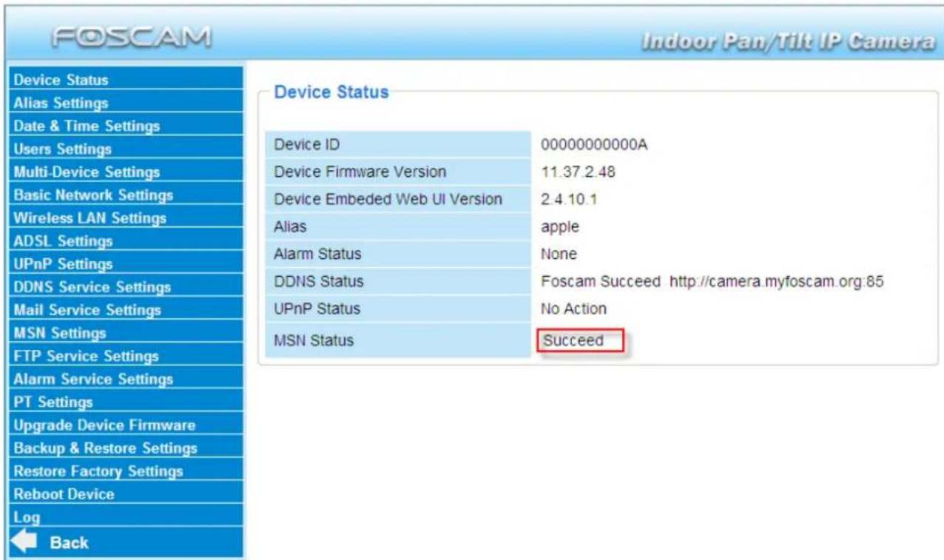Open the Log page
Image resolution: width=944 pixels, height=560 pixels.
click(27, 517)
